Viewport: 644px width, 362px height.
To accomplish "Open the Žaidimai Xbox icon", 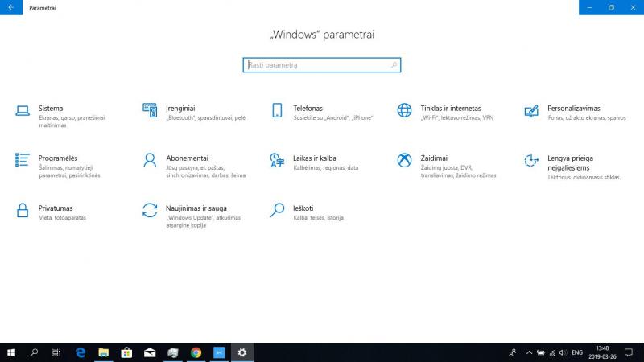I will coord(404,160).
